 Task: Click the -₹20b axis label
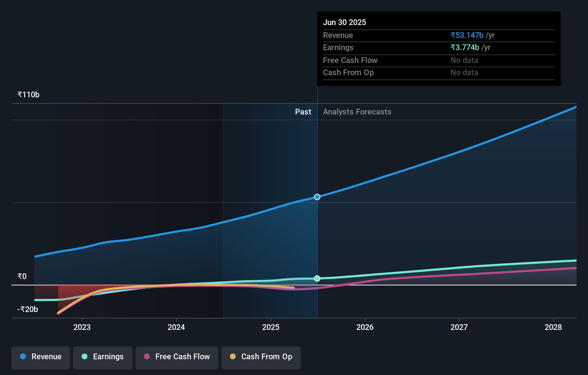(x=27, y=309)
